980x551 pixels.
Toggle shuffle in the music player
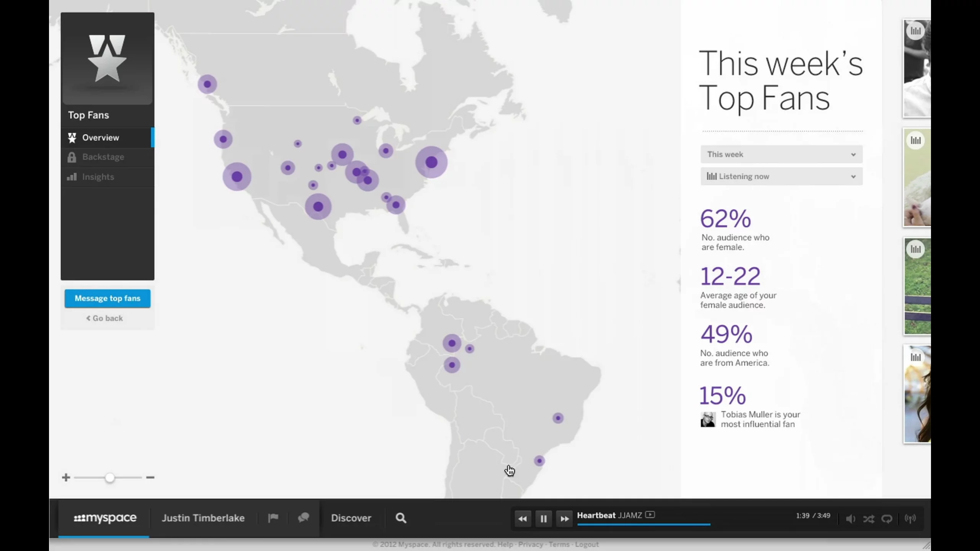(x=869, y=518)
